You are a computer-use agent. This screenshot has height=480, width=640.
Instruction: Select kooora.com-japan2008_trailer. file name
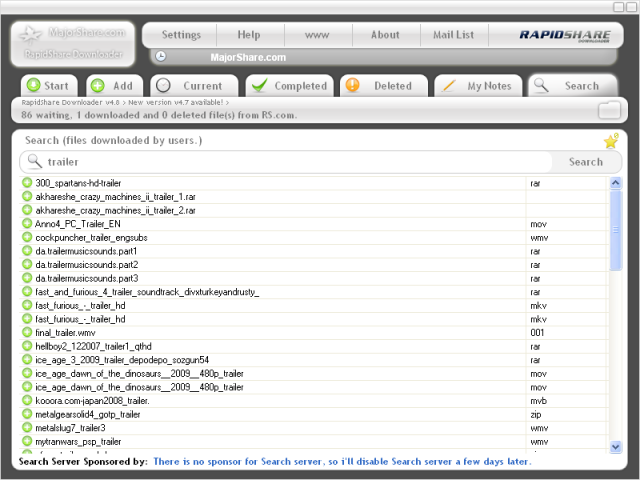pyautogui.click(x=92, y=401)
